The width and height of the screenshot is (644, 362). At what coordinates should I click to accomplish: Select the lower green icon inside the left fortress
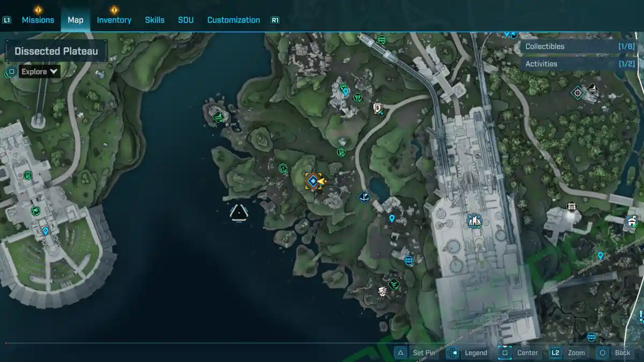36,211
